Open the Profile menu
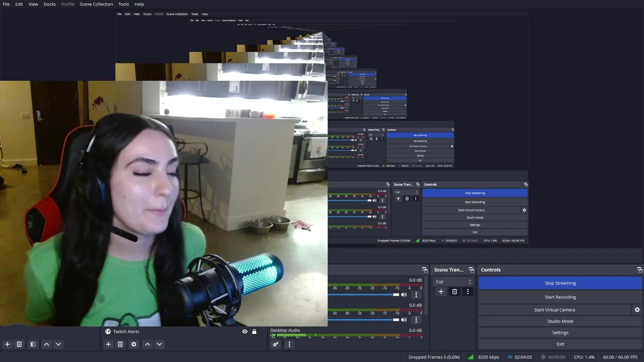This screenshot has width=644, height=362. 68,4
